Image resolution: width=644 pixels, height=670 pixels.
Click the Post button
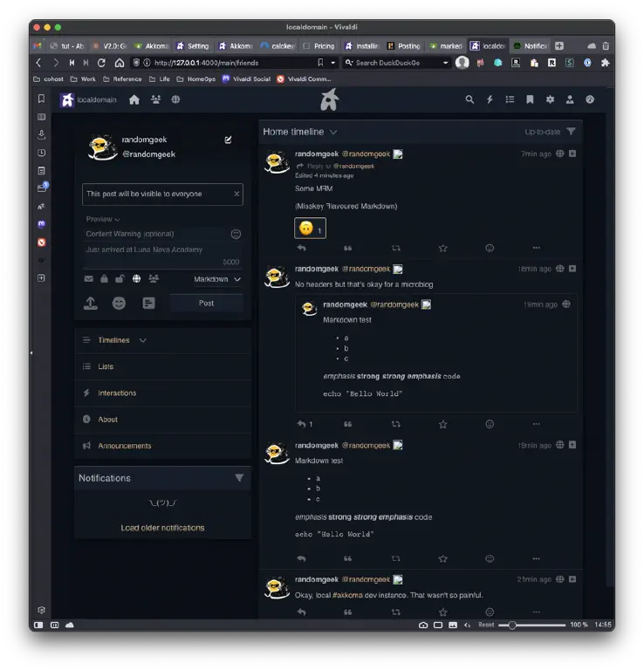[207, 304]
